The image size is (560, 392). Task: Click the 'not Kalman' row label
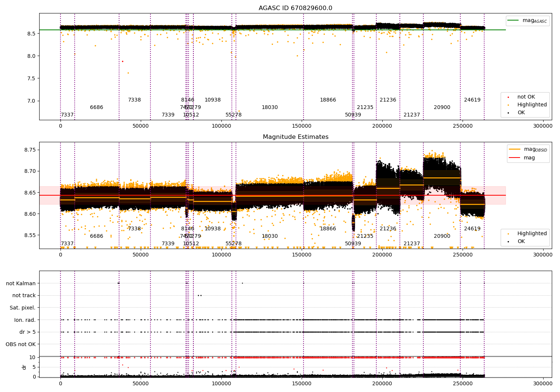[x=21, y=283]
